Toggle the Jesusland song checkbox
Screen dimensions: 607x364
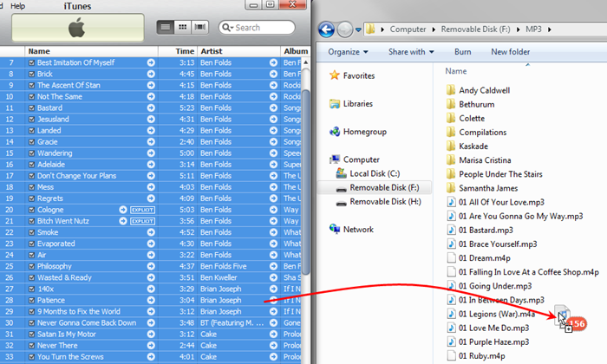32,119
